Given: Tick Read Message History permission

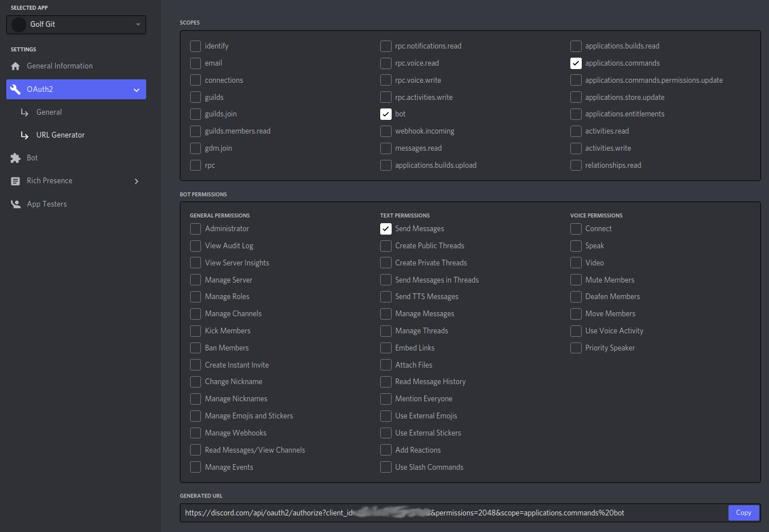Looking at the screenshot, I should 386,382.
